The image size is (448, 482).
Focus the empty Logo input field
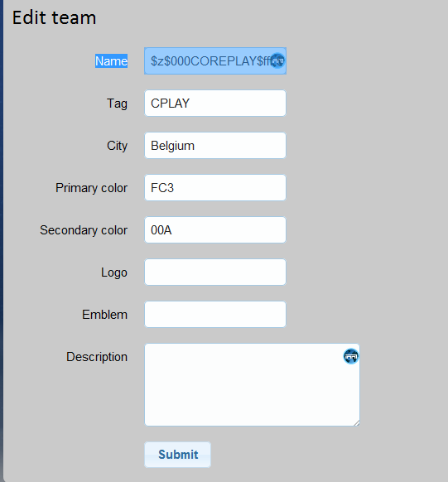pyautogui.click(x=215, y=272)
